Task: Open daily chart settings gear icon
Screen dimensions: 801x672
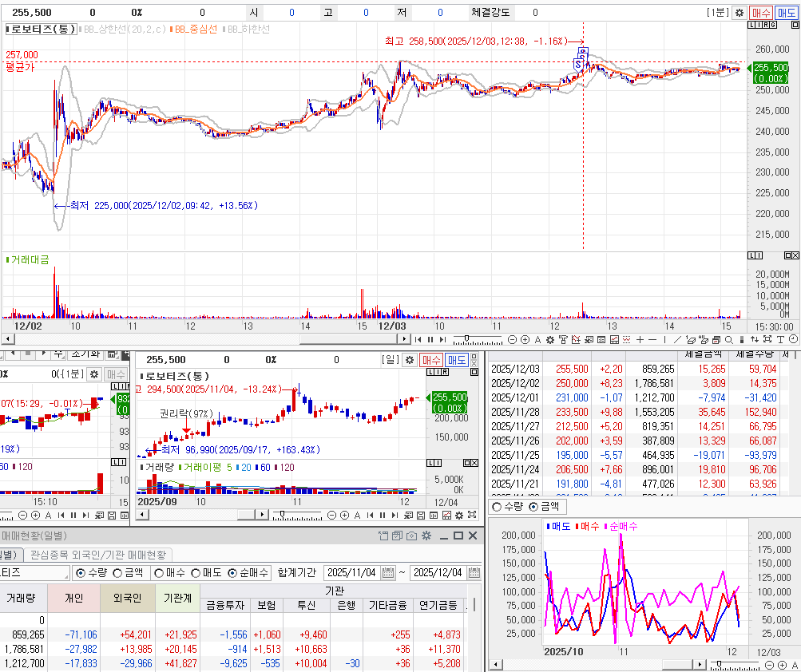Action: [410, 360]
